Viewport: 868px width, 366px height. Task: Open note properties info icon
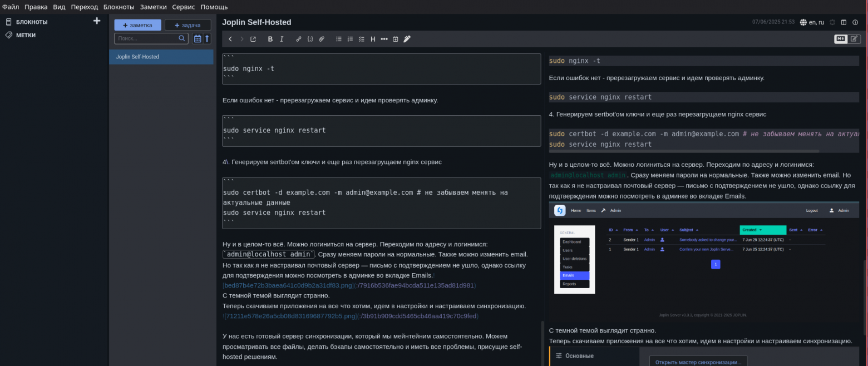point(855,22)
